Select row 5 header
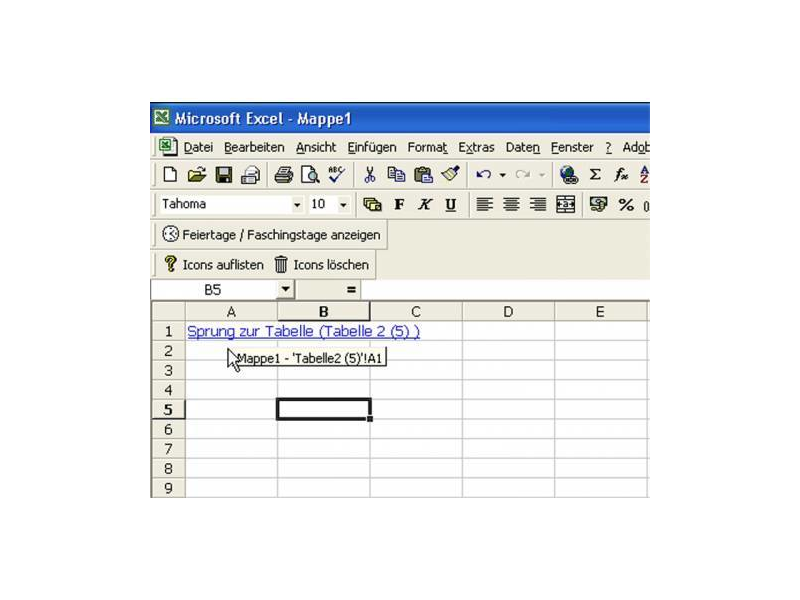Image resolution: width=800 pixels, height=600 pixels. click(x=168, y=410)
